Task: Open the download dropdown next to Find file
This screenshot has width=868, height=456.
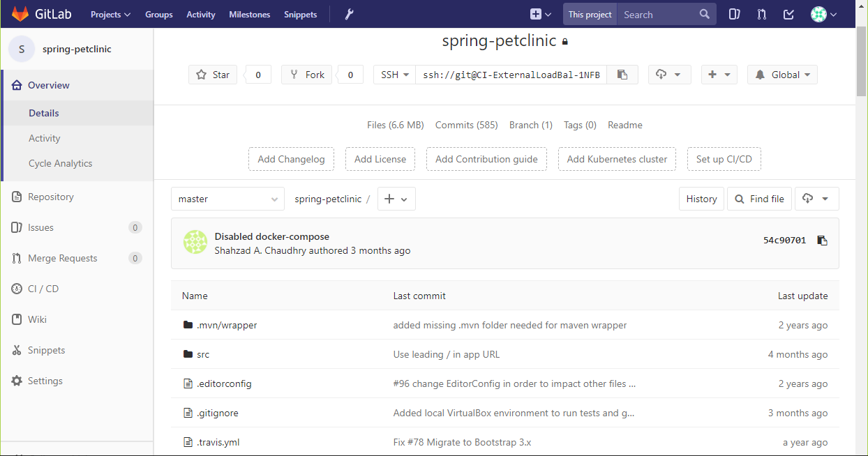Action: pos(816,199)
